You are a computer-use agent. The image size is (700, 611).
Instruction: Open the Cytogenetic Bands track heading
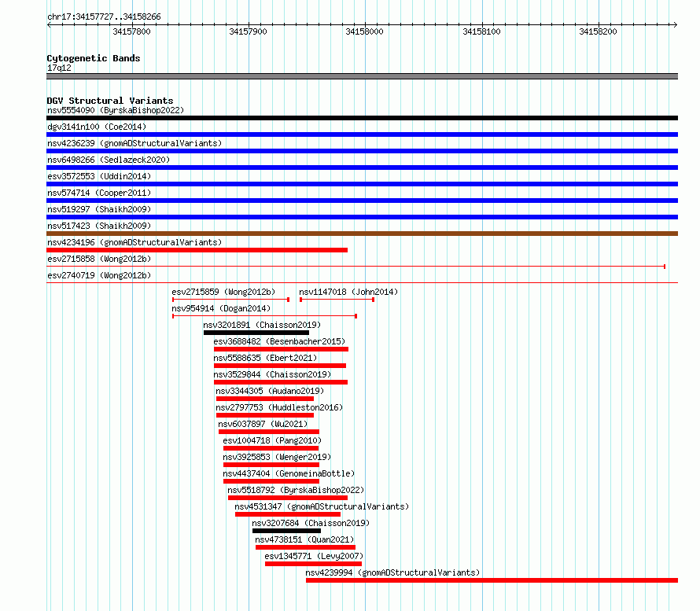tap(94, 58)
